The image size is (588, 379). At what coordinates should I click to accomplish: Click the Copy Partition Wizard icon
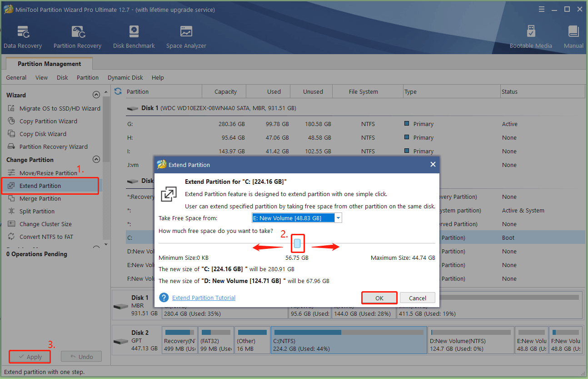(11, 121)
